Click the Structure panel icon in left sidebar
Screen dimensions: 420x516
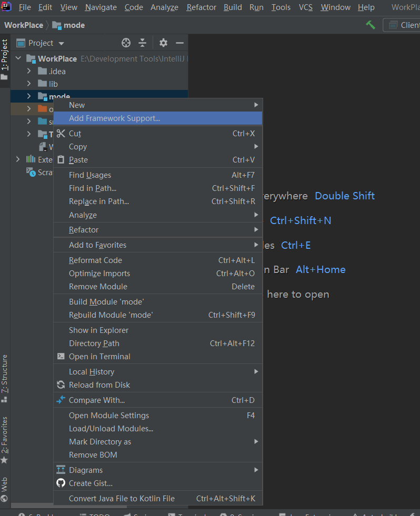pyautogui.click(x=4, y=400)
